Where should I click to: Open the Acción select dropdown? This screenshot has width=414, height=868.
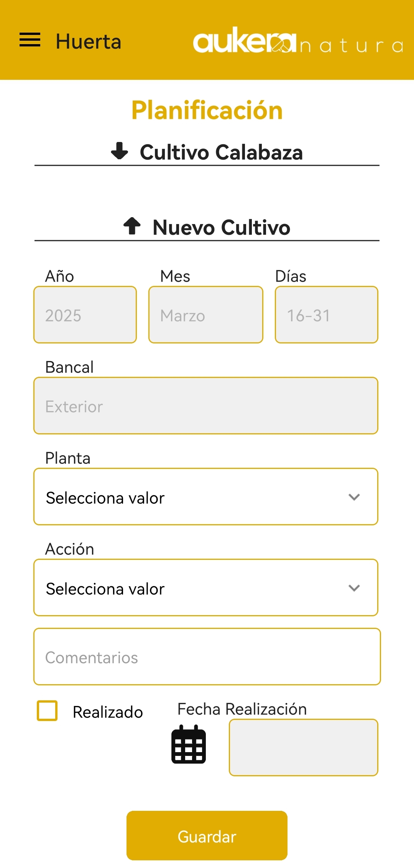tap(206, 588)
